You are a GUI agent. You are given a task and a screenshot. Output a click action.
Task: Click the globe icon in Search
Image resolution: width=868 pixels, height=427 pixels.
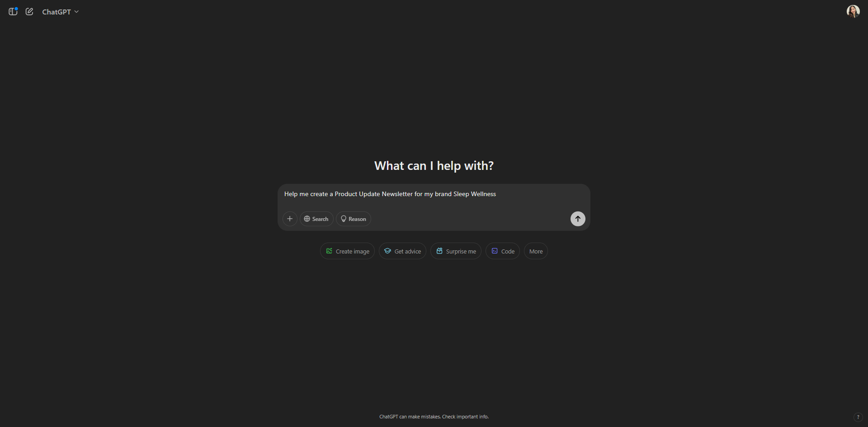tap(307, 219)
